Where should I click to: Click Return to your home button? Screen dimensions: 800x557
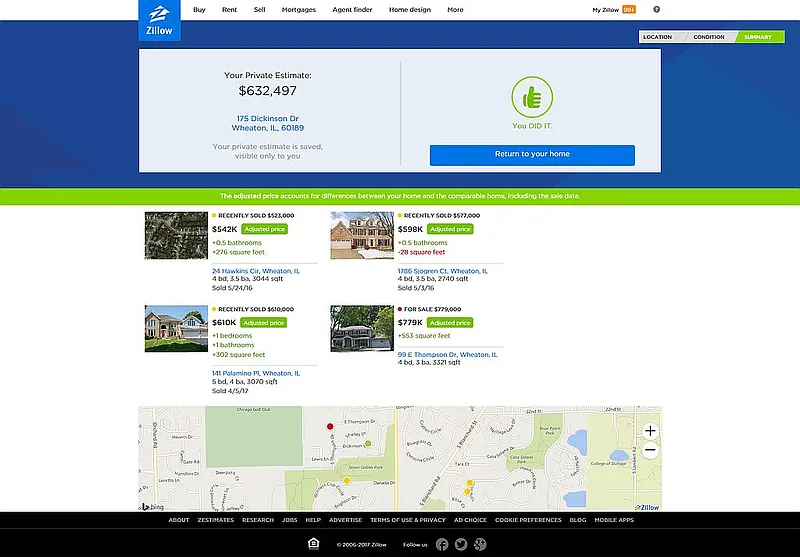(532, 155)
